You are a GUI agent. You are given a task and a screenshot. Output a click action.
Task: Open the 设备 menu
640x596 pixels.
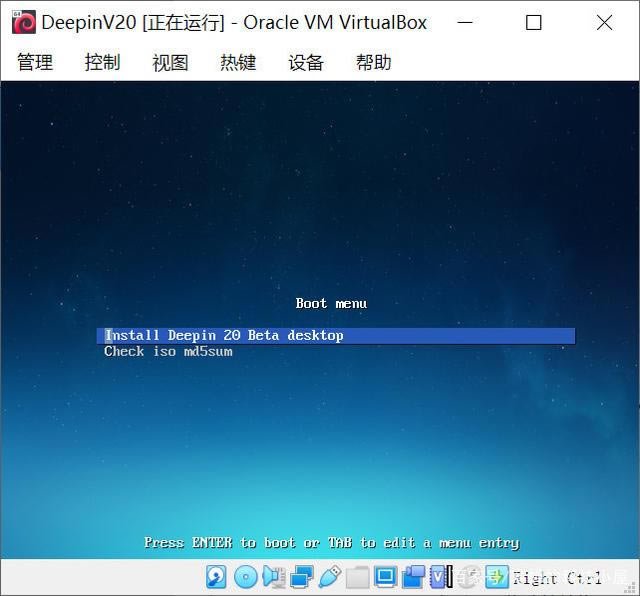point(306,62)
